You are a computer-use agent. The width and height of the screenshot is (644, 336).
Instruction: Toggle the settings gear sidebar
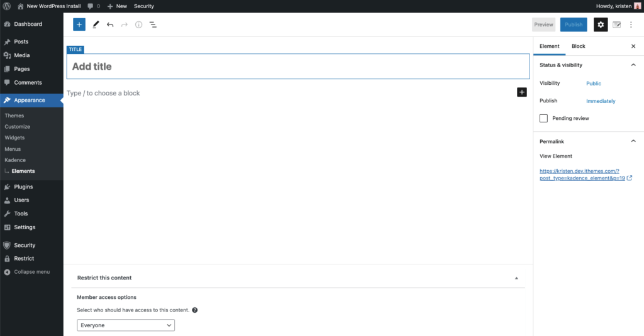(x=601, y=24)
